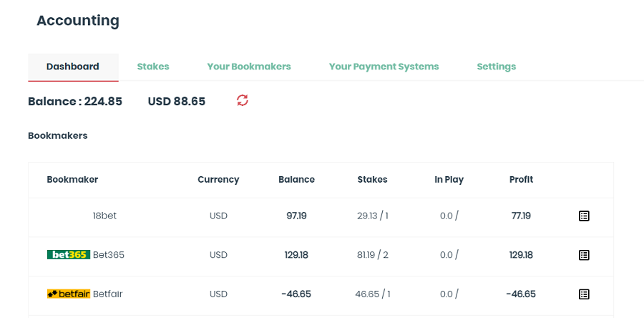Click the betfair logo image
This screenshot has height=318, width=644.
[68, 294]
